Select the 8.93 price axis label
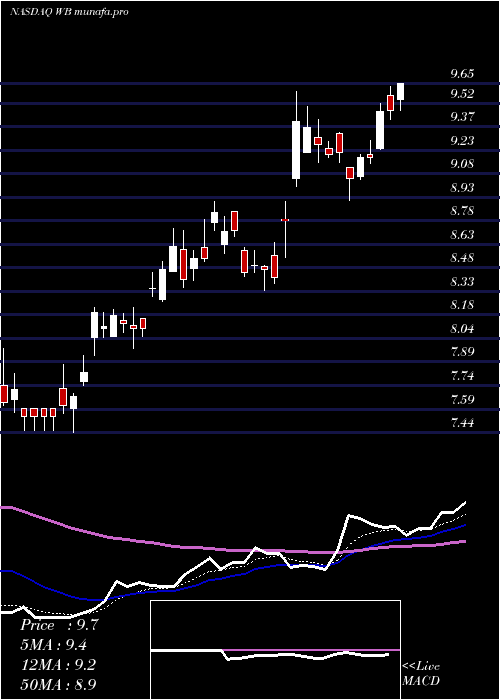The height and width of the screenshot is (700, 500). click(462, 188)
